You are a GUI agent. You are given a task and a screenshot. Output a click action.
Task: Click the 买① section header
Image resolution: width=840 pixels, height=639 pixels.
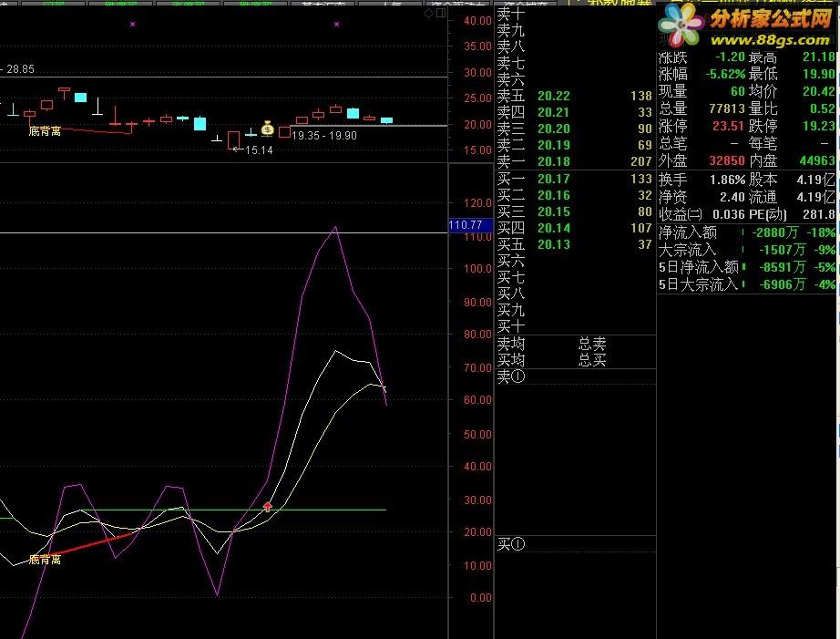(x=511, y=544)
